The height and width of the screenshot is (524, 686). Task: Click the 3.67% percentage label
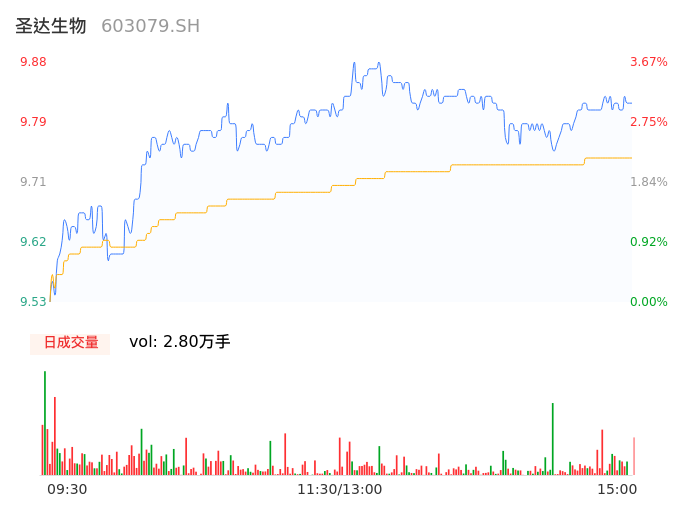pos(648,62)
